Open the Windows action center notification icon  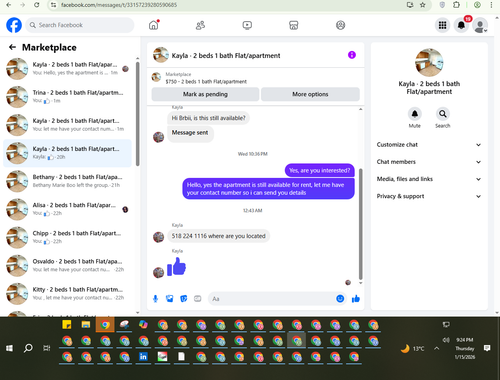point(487,348)
